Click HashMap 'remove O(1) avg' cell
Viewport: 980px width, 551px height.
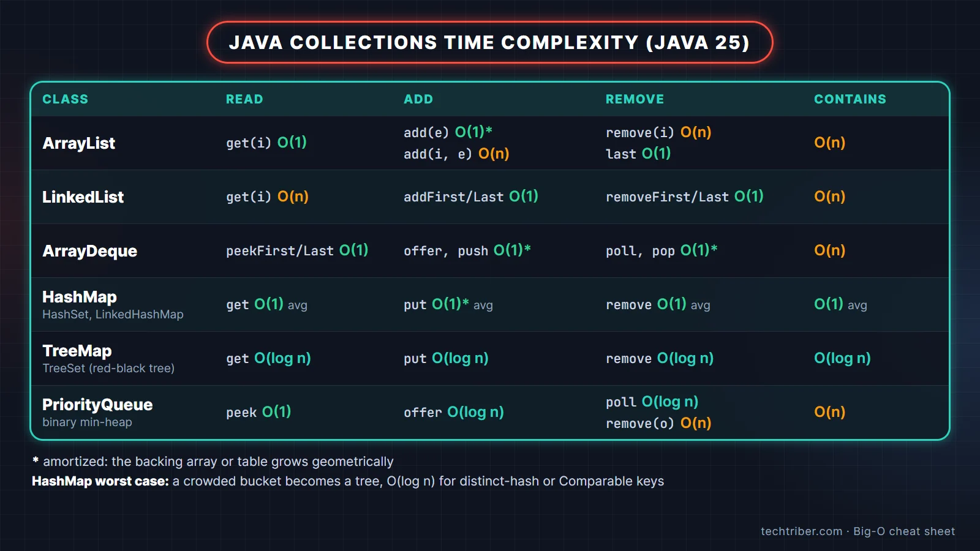(658, 304)
